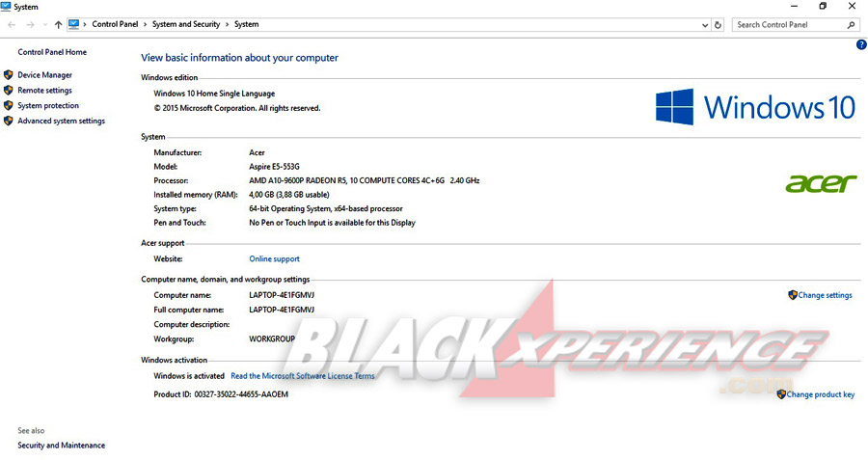Open address bar history dropdown
Image resolution: width=868 pixels, height=460 pixels.
705,25
